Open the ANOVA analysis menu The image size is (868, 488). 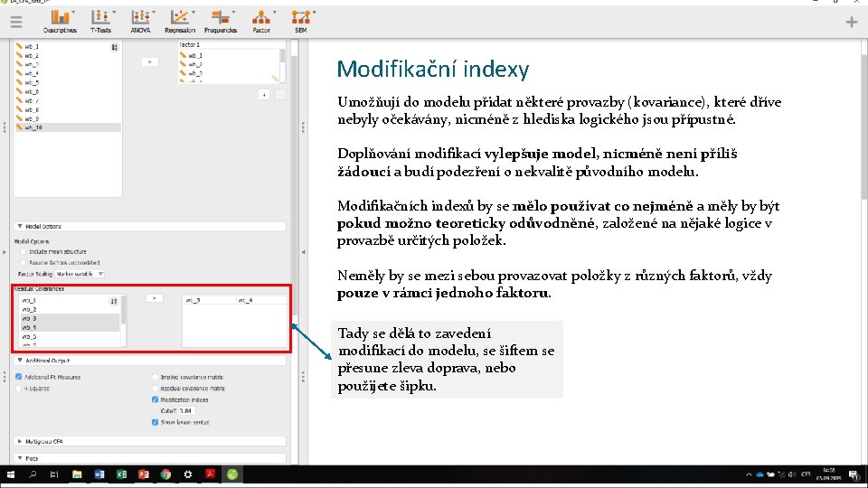[x=141, y=22]
